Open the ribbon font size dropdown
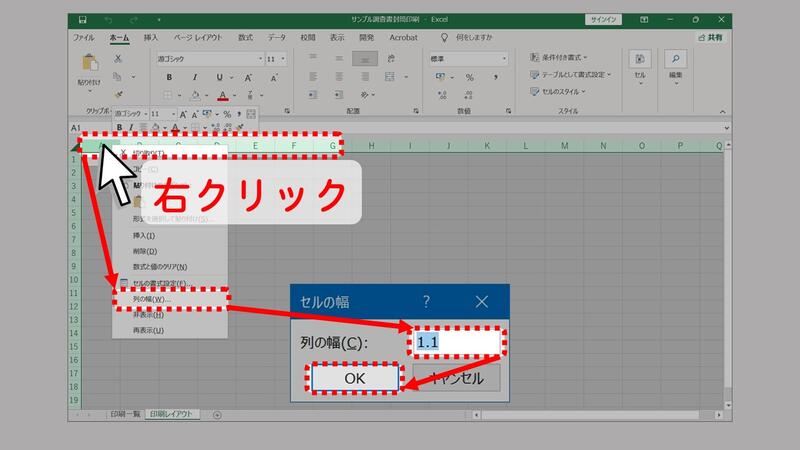Image resolution: width=800 pixels, height=450 pixels. [x=283, y=59]
